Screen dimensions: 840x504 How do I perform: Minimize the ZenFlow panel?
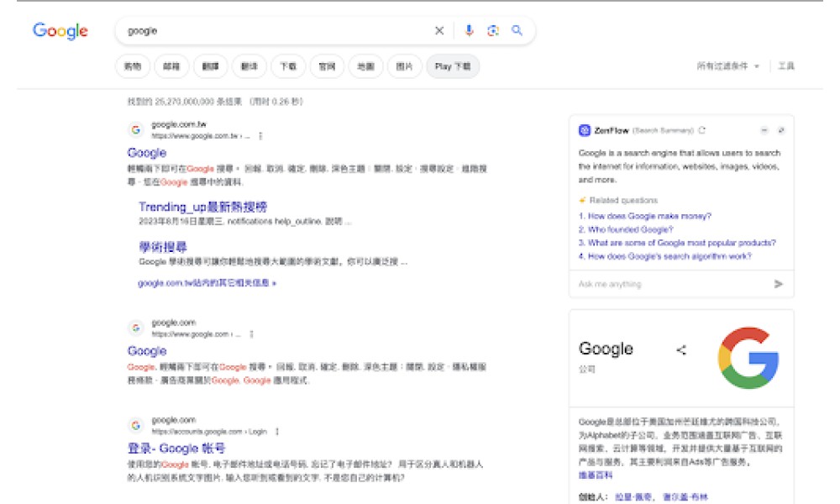pos(764,130)
